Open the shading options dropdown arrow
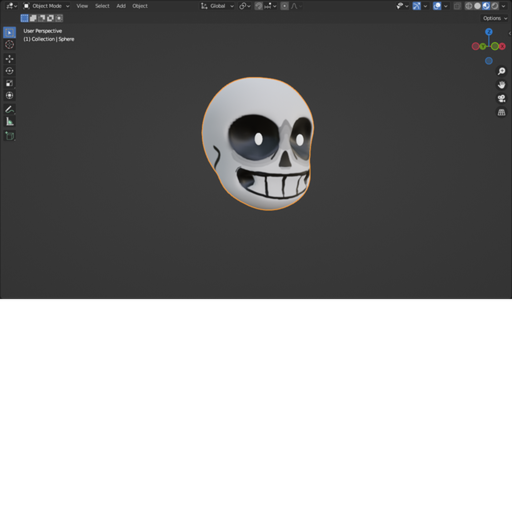This screenshot has height=512, width=512. click(x=503, y=6)
